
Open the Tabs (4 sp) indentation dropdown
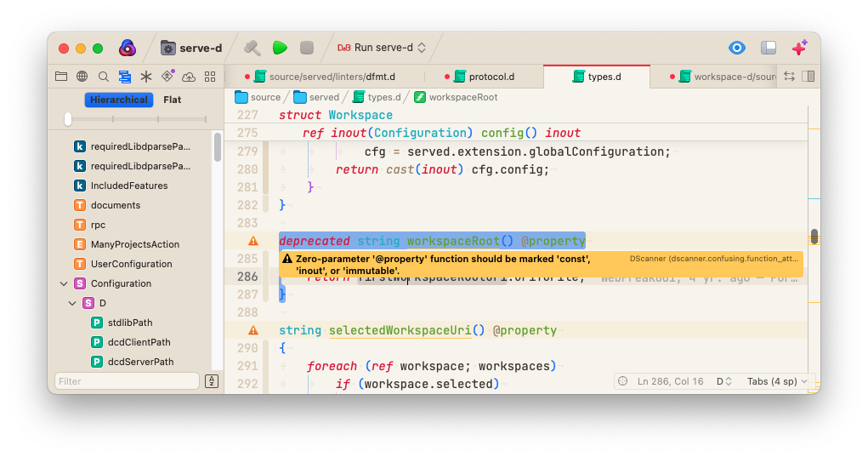pyautogui.click(x=777, y=381)
